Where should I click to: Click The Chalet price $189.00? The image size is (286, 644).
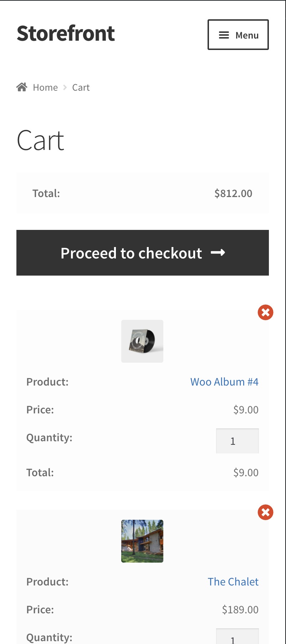pos(240,610)
